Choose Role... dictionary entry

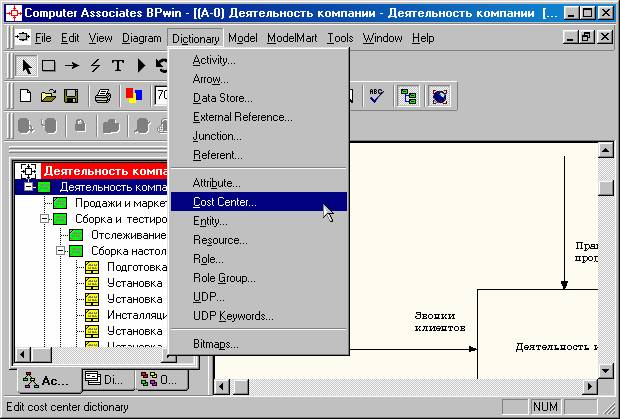pyautogui.click(x=259, y=259)
